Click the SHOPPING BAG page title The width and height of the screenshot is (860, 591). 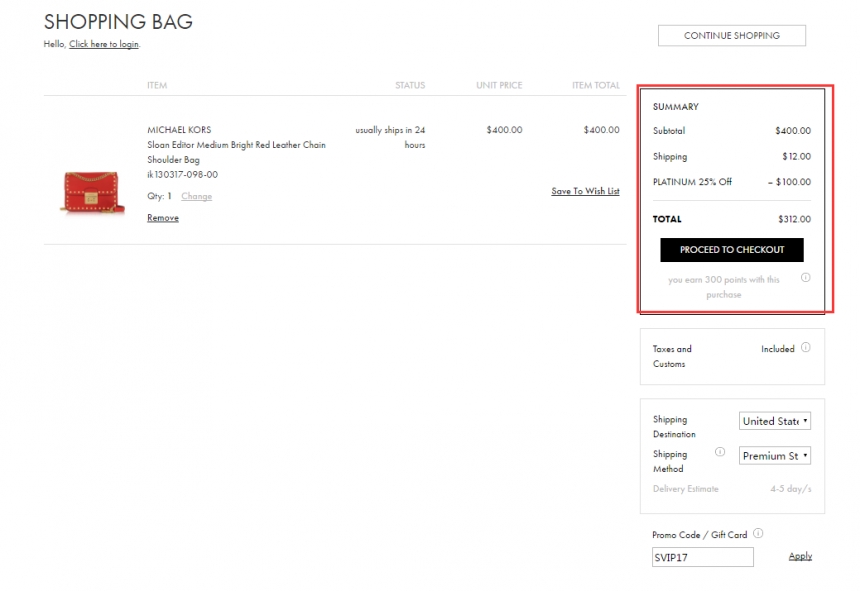[x=118, y=21]
